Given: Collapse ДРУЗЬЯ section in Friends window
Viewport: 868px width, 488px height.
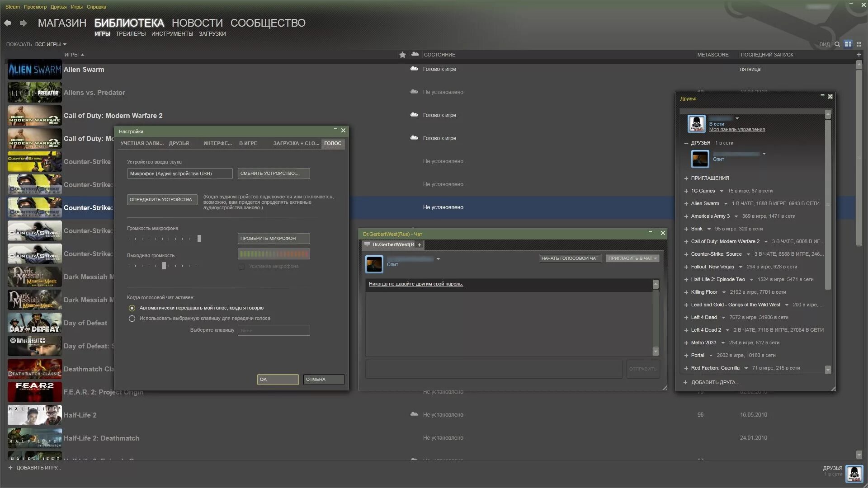Looking at the screenshot, I should 686,143.
